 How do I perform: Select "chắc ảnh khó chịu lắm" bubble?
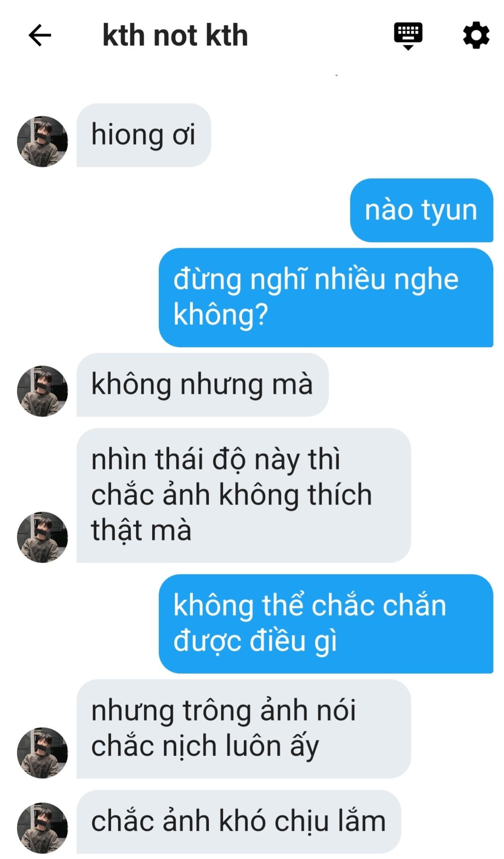(239, 822)
